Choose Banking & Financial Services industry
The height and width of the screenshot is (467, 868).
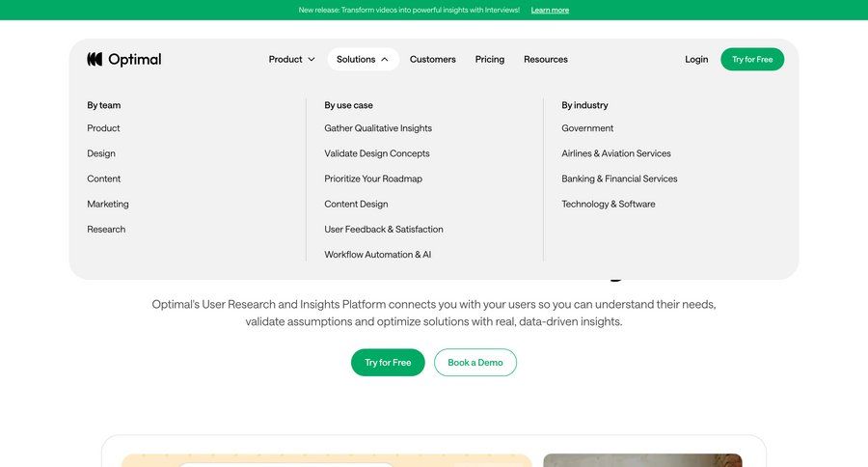coord(619,179)
